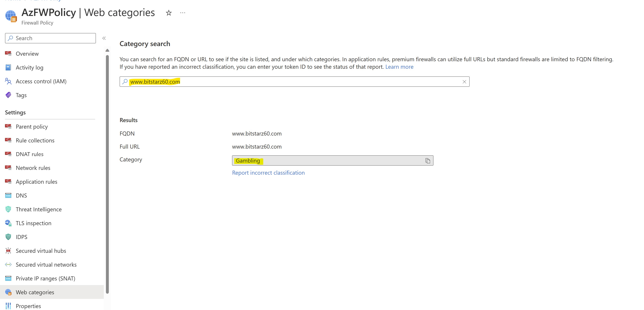Open the more options ellipsis menu

183,13
